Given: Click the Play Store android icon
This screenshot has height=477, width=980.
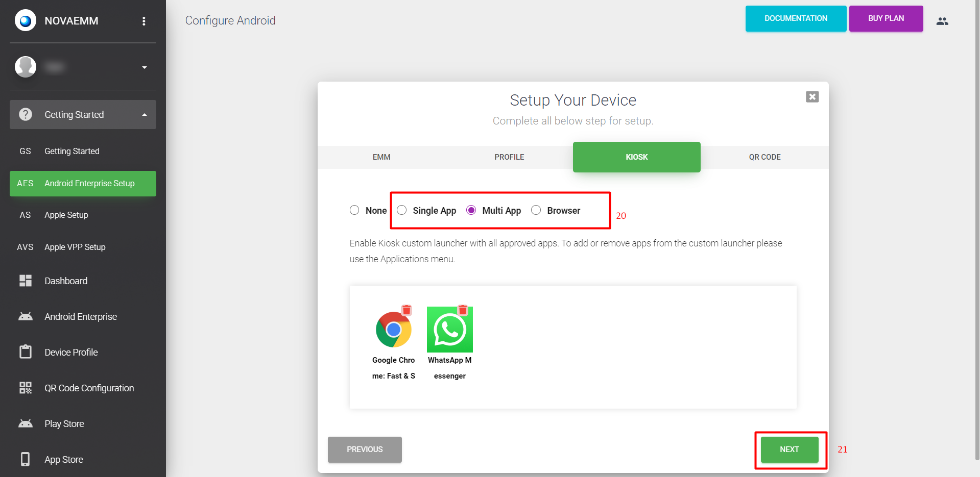Looking at the screenshot, I should 26,423.
